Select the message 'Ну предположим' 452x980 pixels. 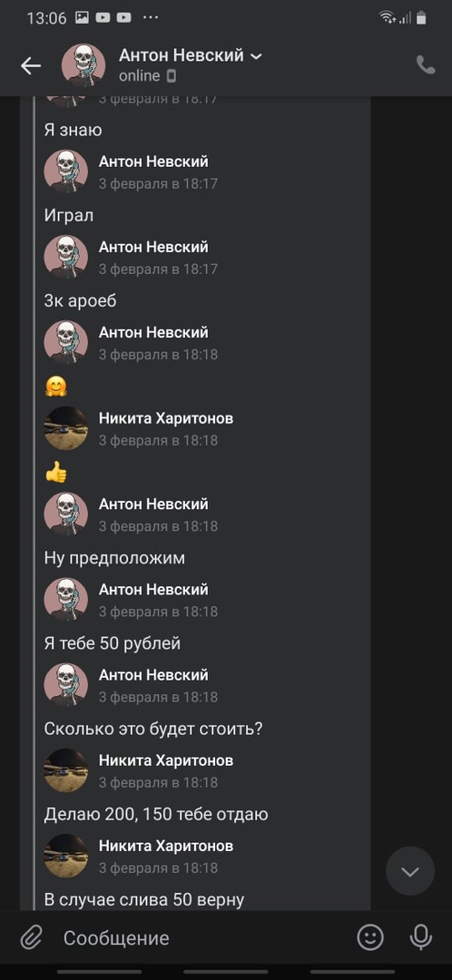[x=114, y=558]
